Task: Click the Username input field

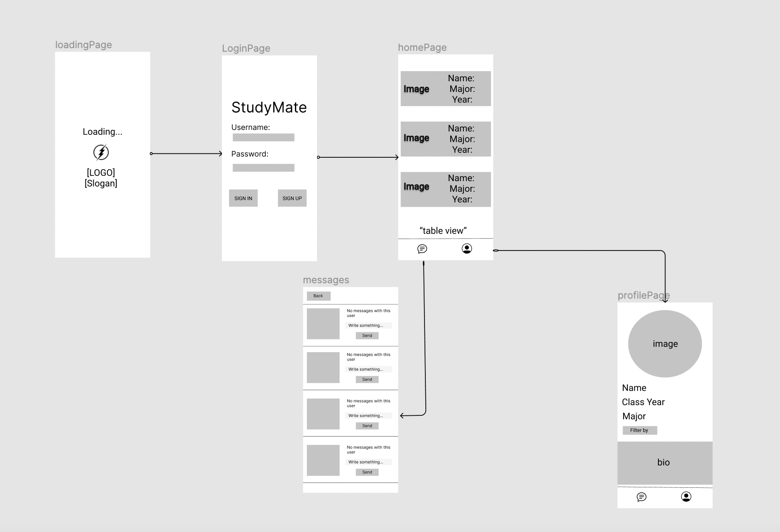Action: (263, 137)
